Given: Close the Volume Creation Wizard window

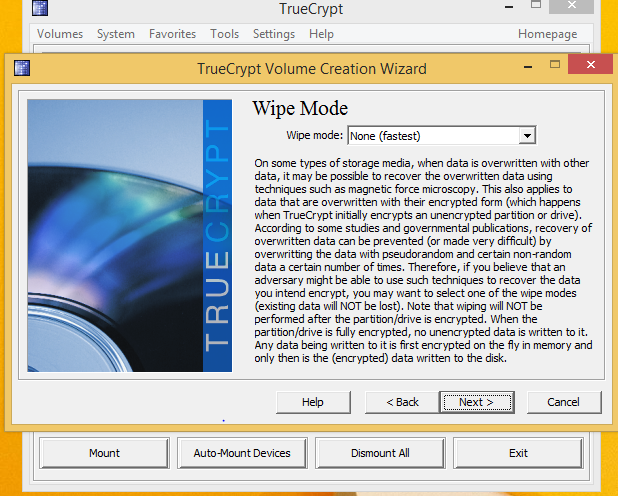Looking at the screenshot, I should pos(590,64).
